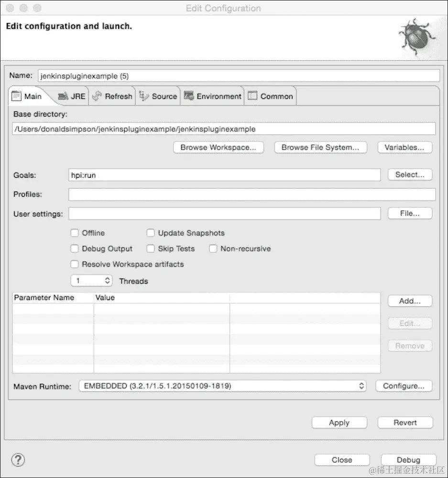448x478 pixels.
Task: Toggle Resolve Workspace artifacts checkbox
Action: 75,264
